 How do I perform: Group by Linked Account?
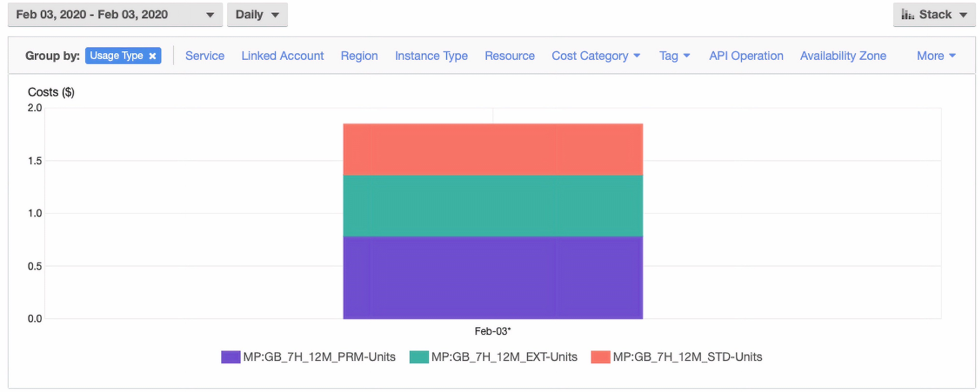[282, 56]
